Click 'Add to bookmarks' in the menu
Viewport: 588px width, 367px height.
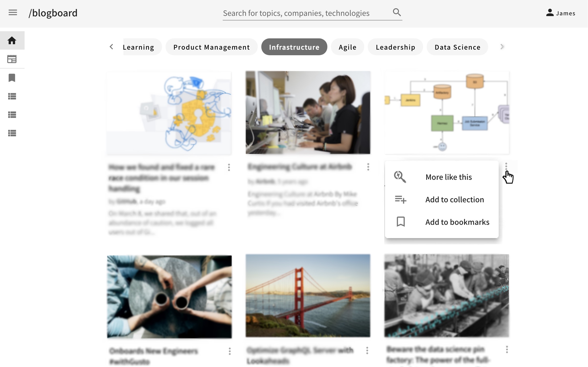point(457,222)
